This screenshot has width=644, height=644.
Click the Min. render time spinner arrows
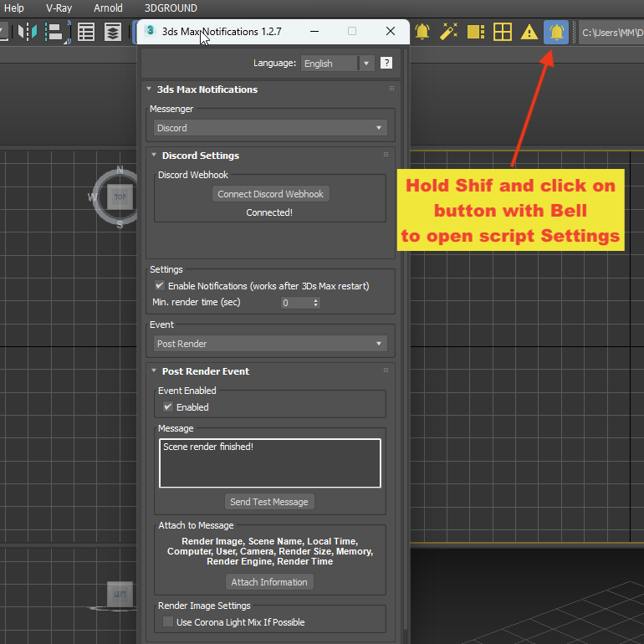tap(315, 303)
